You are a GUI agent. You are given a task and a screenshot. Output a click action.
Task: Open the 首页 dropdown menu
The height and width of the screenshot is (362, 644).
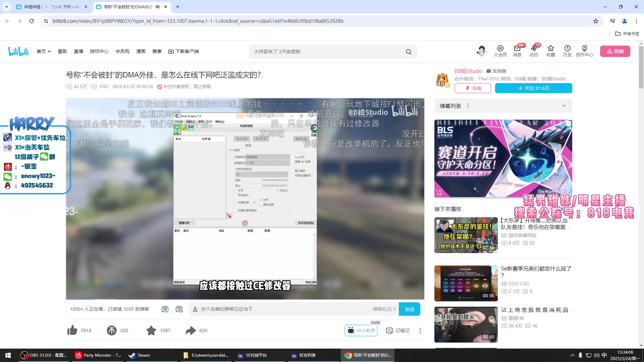(44, 51)
